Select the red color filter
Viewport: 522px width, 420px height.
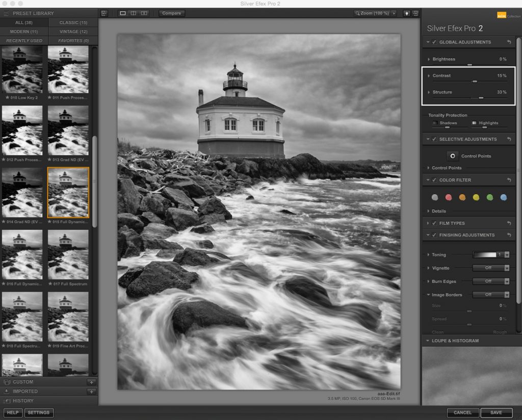click(x=449, y=198)
